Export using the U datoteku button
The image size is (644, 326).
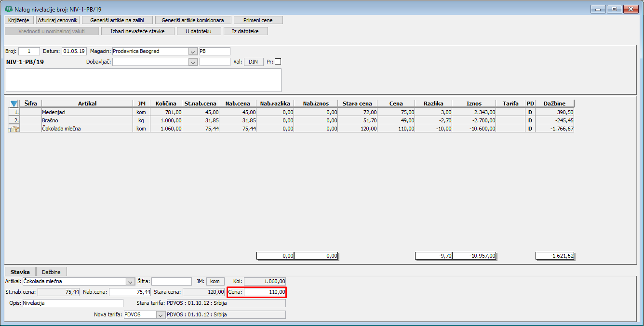point(199,31)
